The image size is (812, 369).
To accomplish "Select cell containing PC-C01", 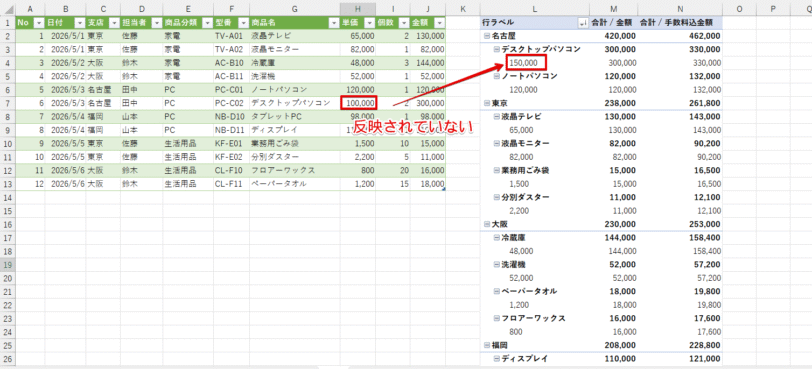I will (231, 90).
